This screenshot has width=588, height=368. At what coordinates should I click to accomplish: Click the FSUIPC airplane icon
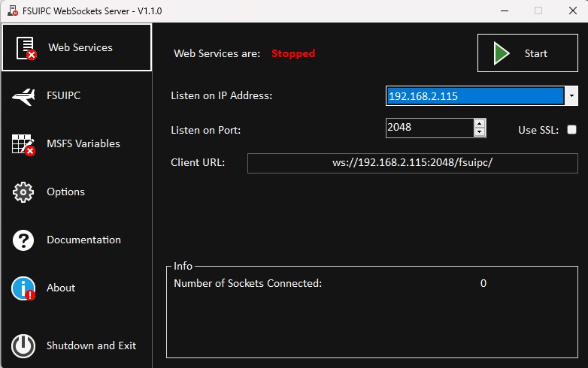click(23, 96)
